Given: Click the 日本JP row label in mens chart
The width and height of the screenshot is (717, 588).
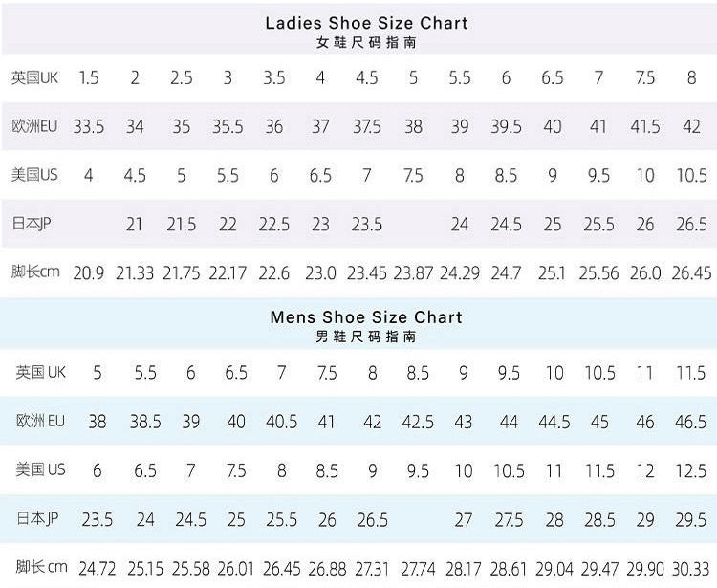Looking at the screenshot, I should pyautogui.click(x=40, y=519).
